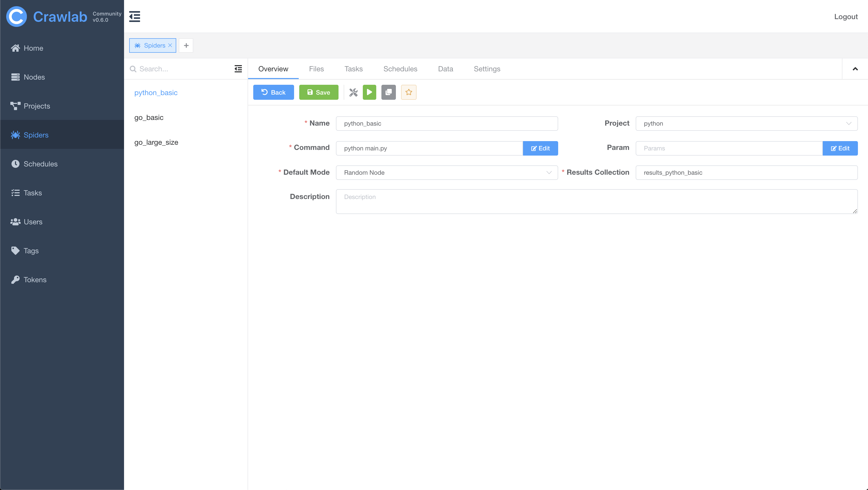Switch to the Schedules tab
Screen dimensions: 868x490
click(400, 69)
